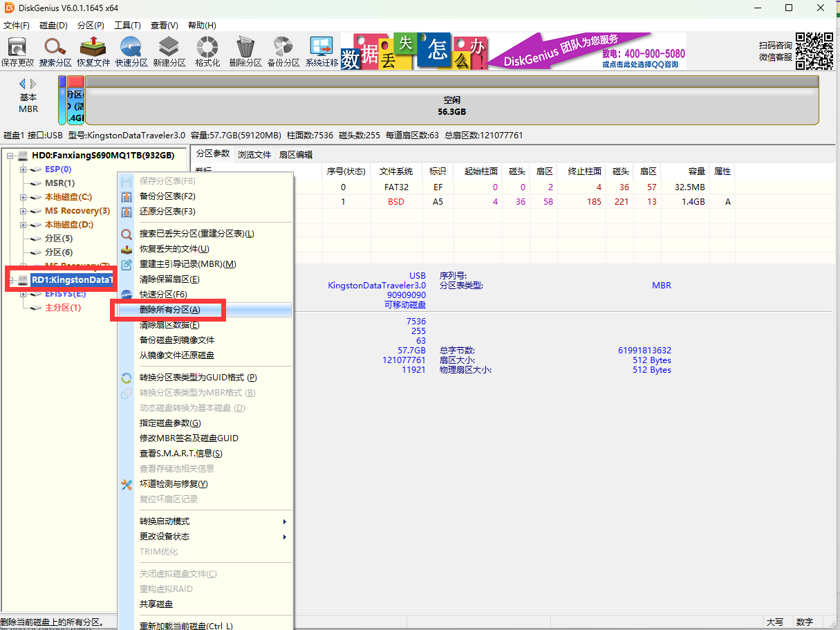Open the 工具(T) menu
840x630 pixels.
(x=127, y=26)
